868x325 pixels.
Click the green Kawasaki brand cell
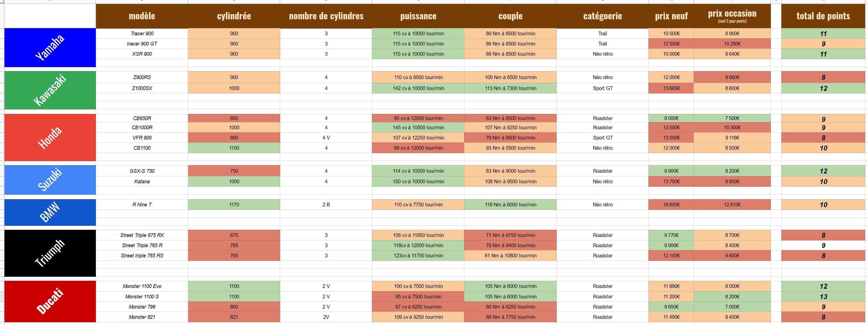click(x=50, y=90)
